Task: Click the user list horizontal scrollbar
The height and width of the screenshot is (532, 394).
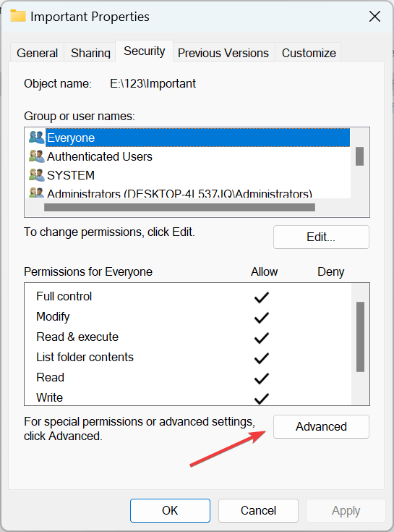Action: click(x=179, y=207)
